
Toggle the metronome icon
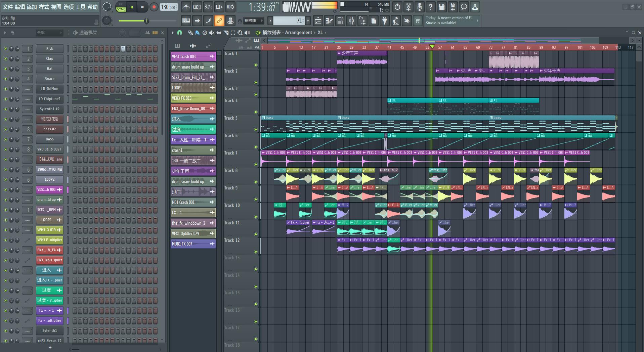click(186, 7)
